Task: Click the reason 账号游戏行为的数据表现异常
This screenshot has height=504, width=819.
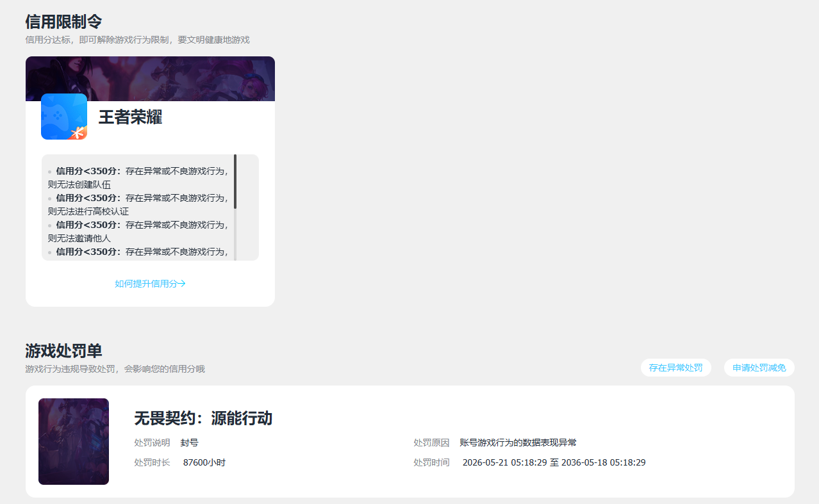Action: point(518,443)
